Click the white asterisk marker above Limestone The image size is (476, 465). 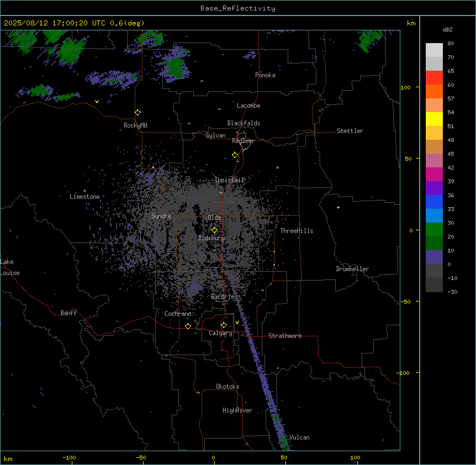tap(84, 191)
